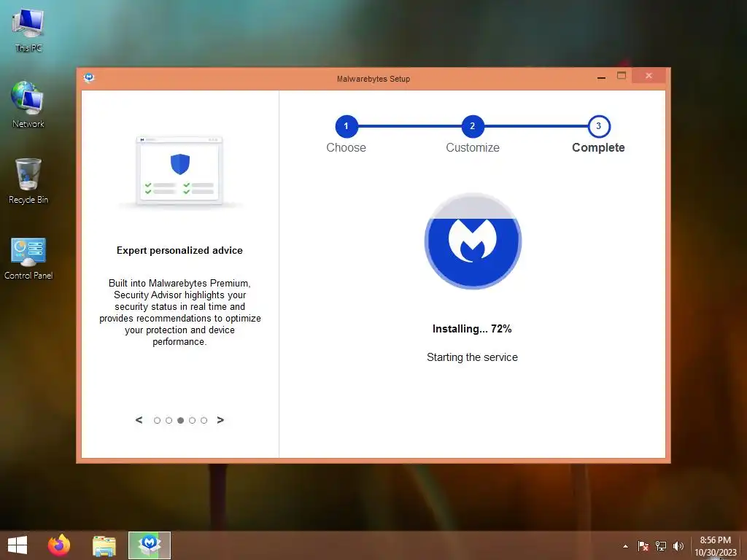Select the first slide dot

click(157, 421)
